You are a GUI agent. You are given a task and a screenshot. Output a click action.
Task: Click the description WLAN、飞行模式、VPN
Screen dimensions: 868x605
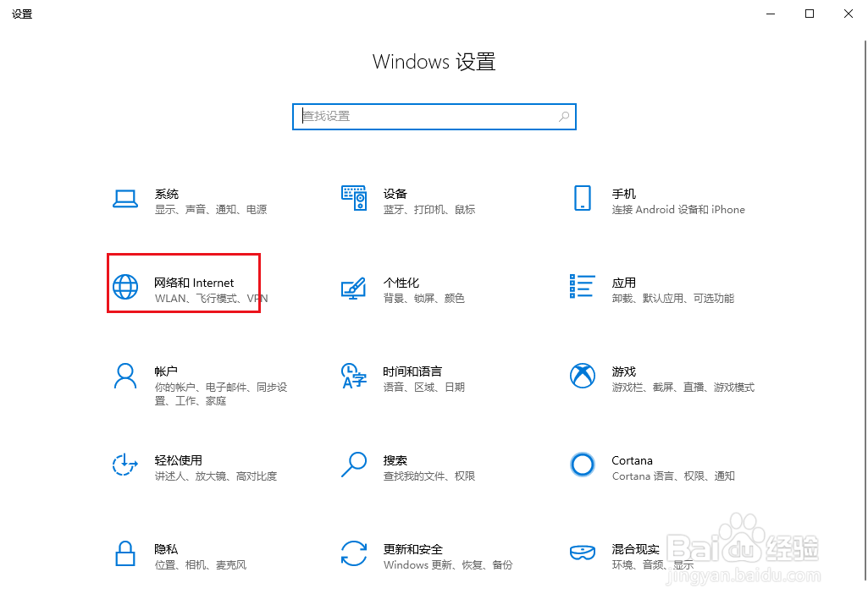(212, 299)
